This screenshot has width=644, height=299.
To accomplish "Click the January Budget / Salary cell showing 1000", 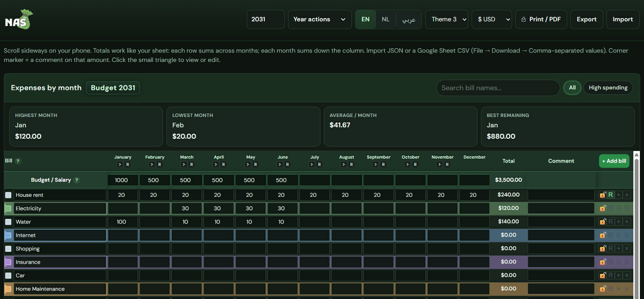I will pos(123,180).
